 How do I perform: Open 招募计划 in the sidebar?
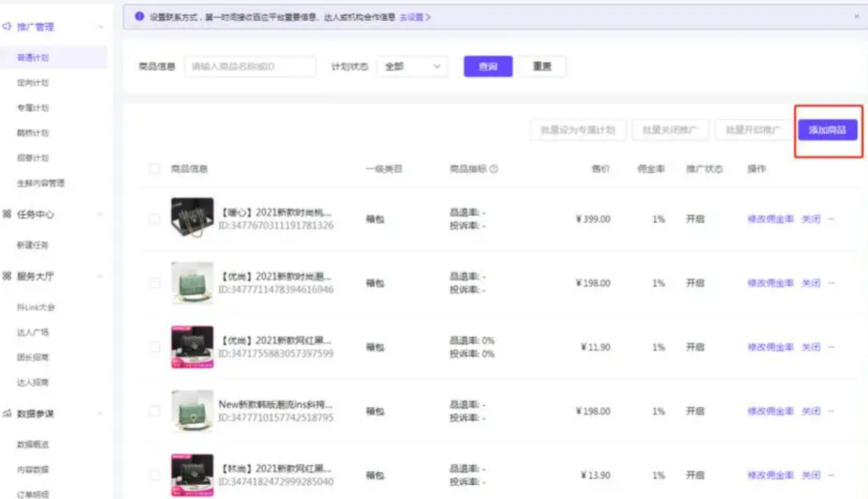pos(33,158)
